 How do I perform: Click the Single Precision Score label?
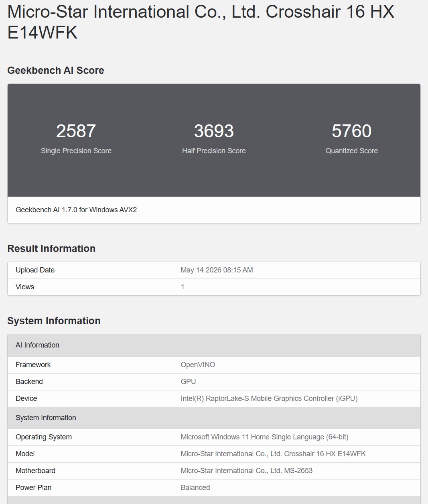click(76, 151)
